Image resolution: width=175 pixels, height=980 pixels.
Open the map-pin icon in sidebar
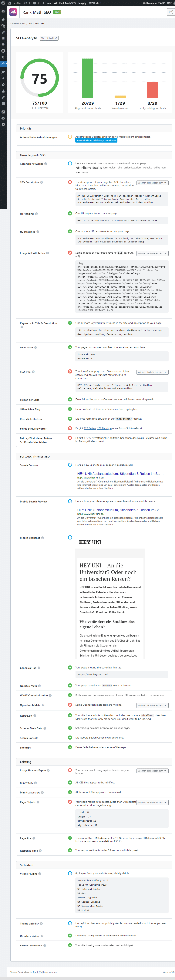(x=3, y=57)
